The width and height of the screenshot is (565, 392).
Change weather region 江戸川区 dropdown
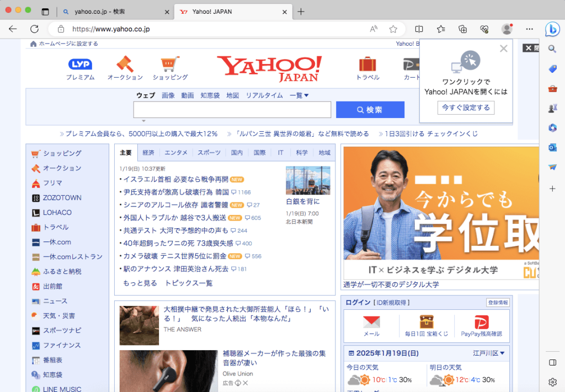coord(489,353)
